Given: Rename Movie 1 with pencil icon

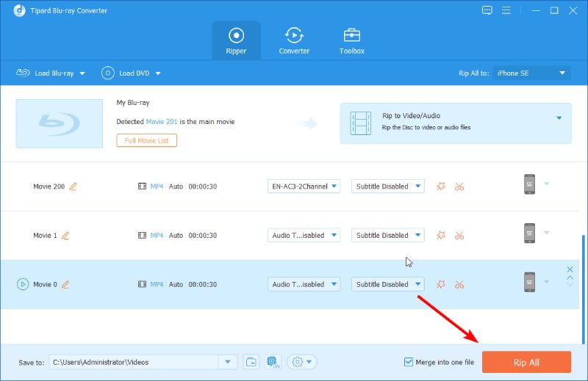Looking at the screenshot, I should (x=65, y=235).
